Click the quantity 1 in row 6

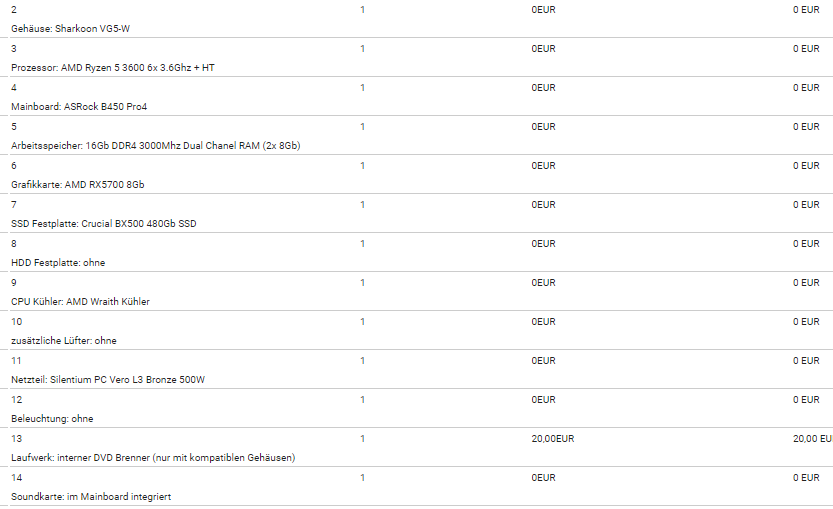[x=362, y=166]
